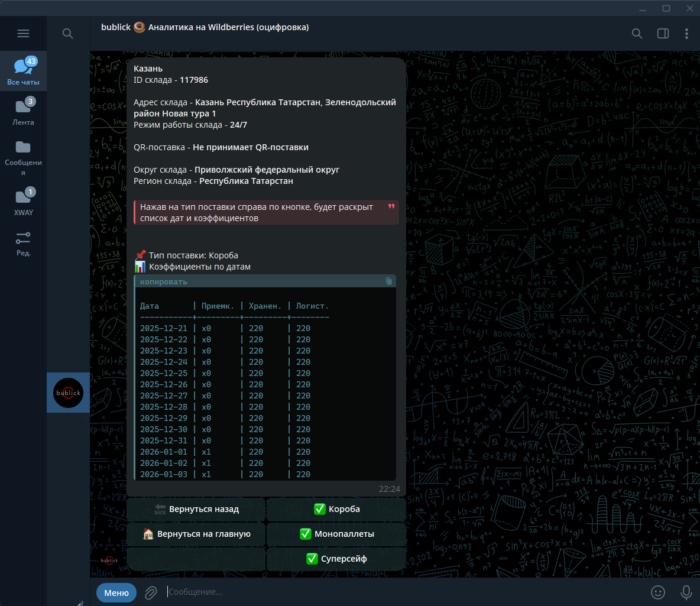The image size is (700, 606).
Task: Select the bublick chat avatar in list
Action: coord(69,393)
